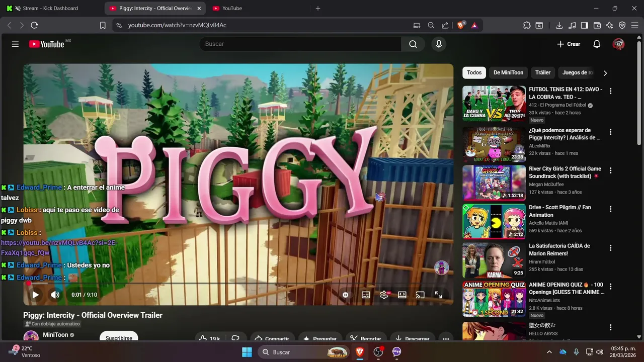644x362 pixels.
Task: Show hidden system tray icons
Action: tap(549, 352)
